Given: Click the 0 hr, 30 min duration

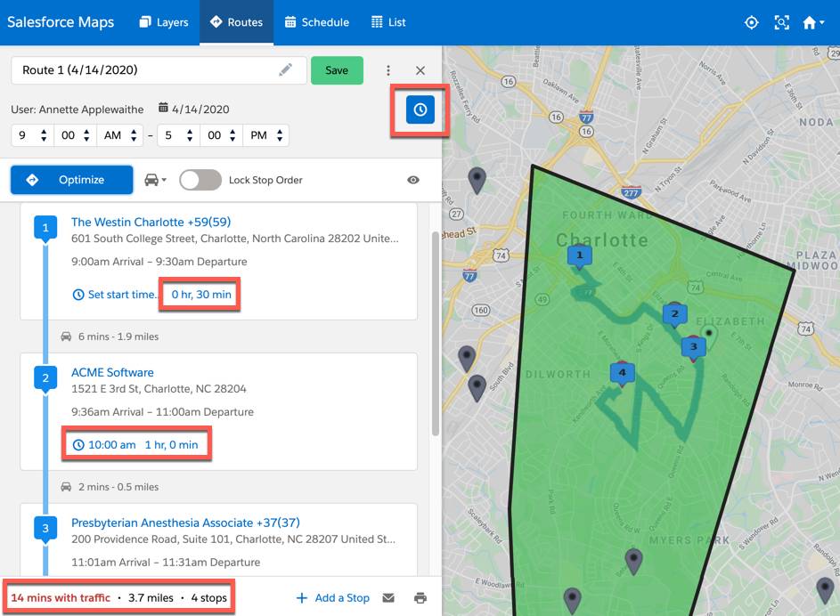Looking at the screenshot, I should 201,295.
